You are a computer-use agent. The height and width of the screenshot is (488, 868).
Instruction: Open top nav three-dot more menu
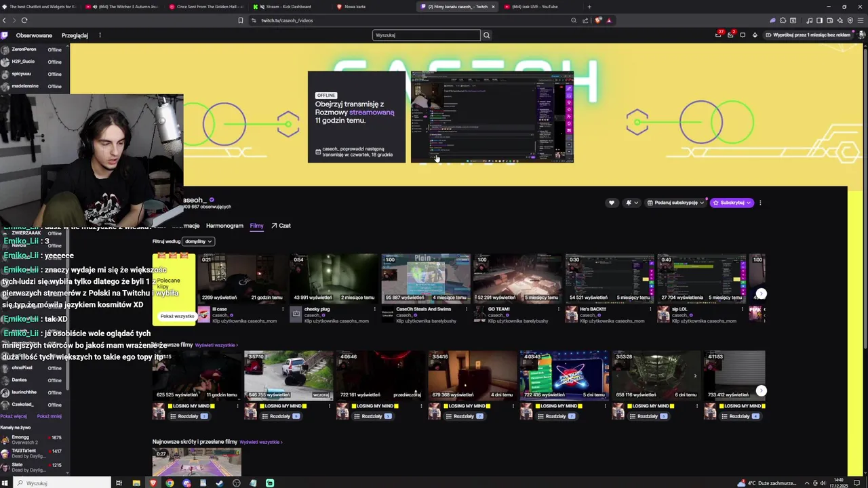[100, 35]
